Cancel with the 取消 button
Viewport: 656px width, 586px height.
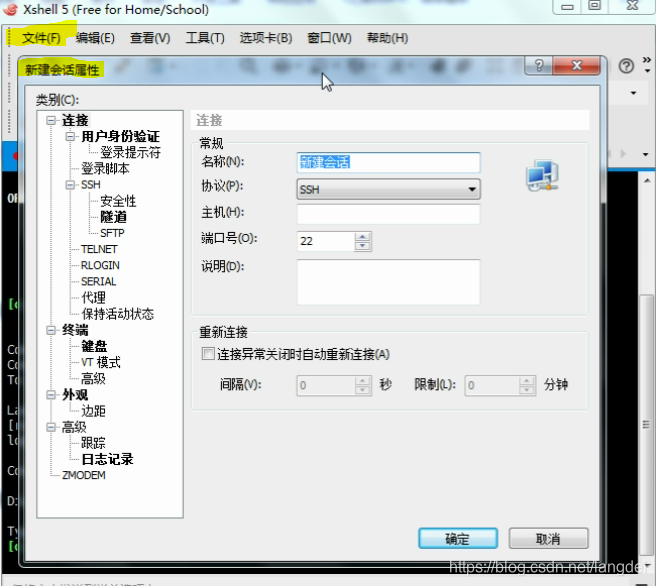548,538
